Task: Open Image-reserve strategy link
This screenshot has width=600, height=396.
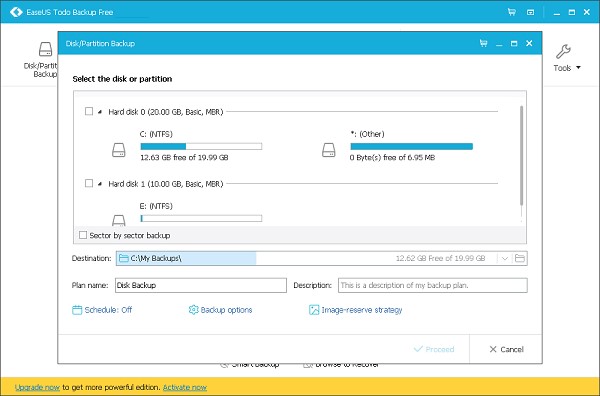Action: pyautogui.click(x=362, y=310)
